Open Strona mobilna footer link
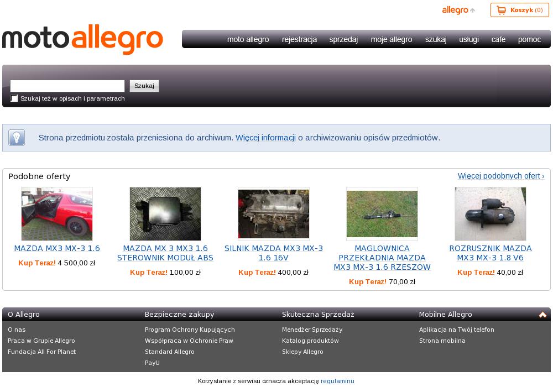 tap(442, 341)
